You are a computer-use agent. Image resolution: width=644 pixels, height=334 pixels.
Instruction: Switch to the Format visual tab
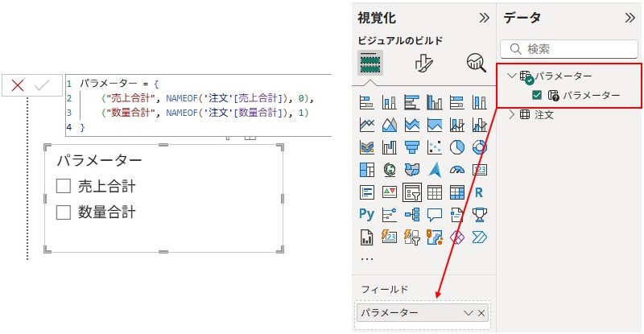(423, 63)
